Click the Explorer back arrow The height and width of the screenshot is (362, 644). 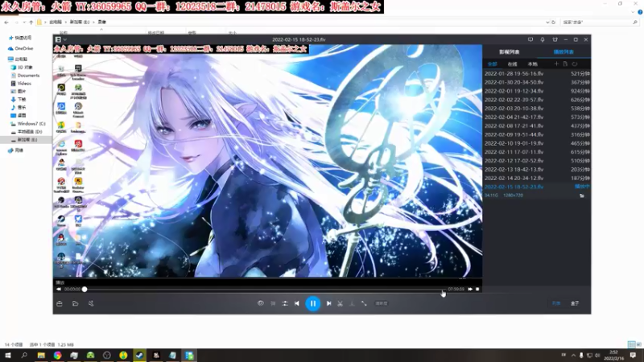(x=6, y=23)
